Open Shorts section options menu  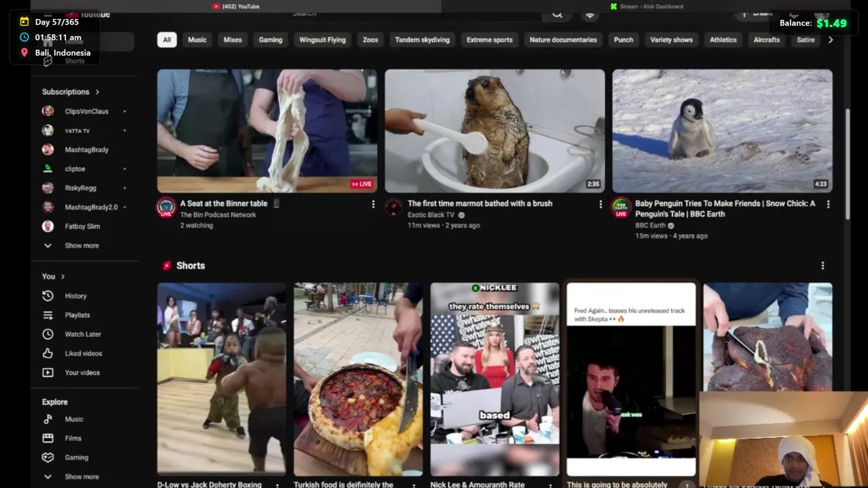point(823,266)
